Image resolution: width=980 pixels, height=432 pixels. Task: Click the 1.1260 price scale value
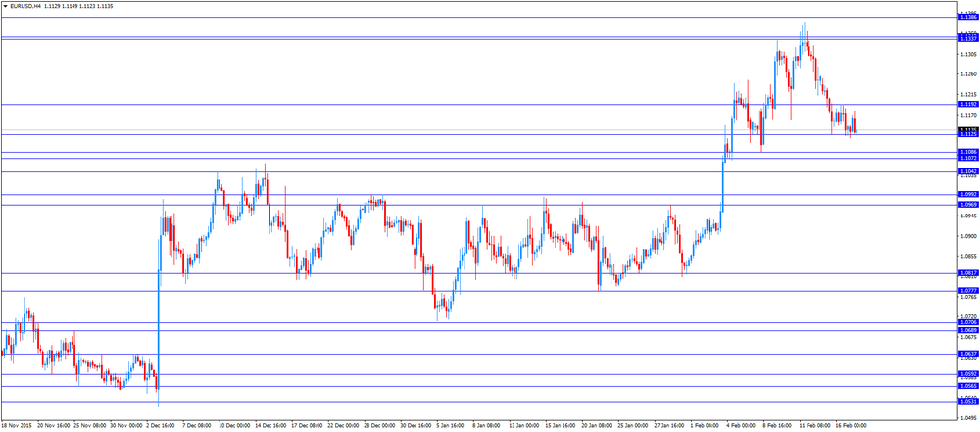[x=969, y=74]
